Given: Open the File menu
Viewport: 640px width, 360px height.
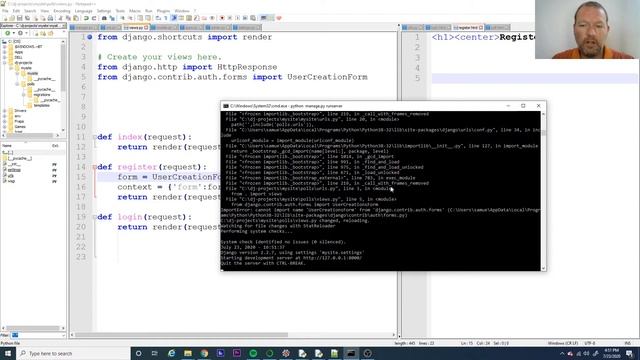Looking at the screenshot, I should point(5,11).
